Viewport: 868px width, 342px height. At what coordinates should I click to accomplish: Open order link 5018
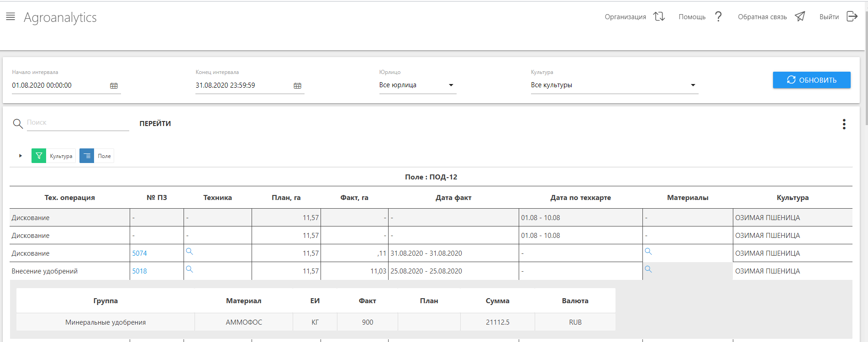coord(139,271)
